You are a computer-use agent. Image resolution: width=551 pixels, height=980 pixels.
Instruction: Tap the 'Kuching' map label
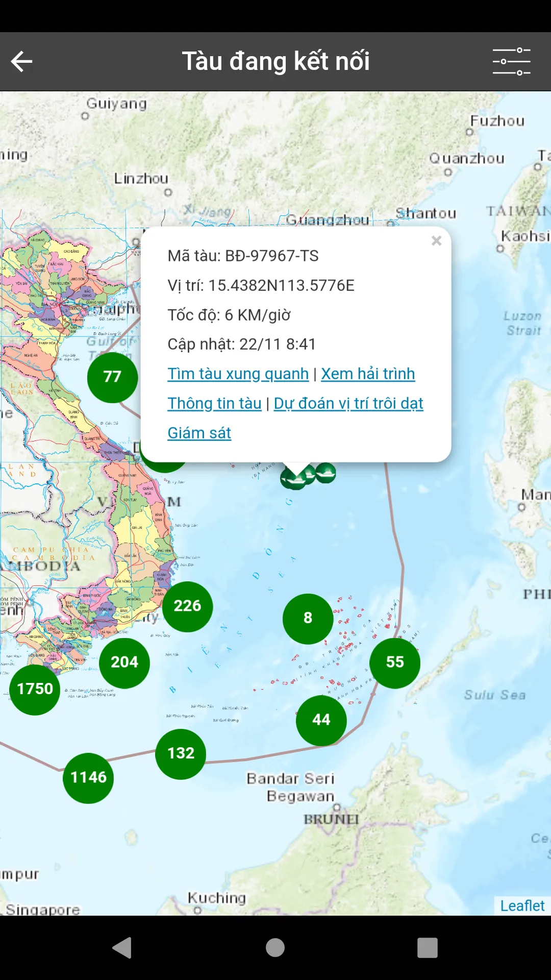217,897
